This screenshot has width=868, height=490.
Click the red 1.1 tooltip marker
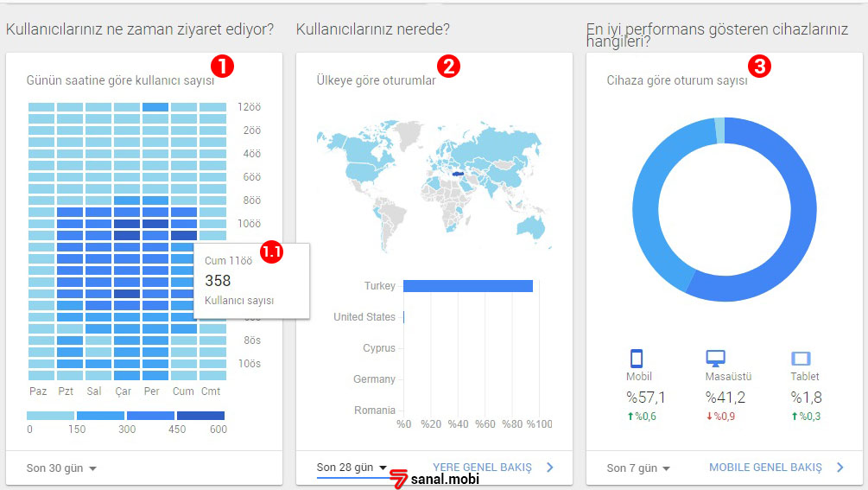(272, 252)
